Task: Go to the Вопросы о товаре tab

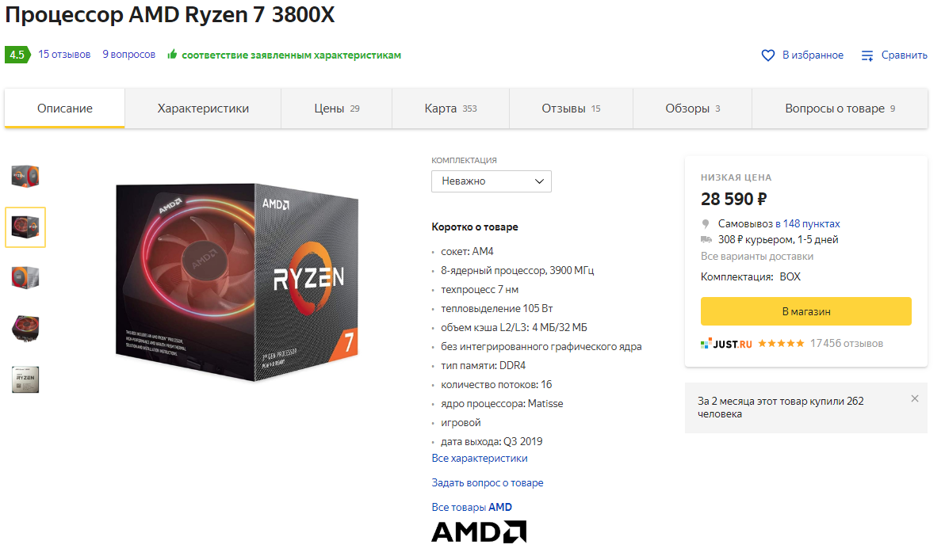Action: tap(840, 109)
